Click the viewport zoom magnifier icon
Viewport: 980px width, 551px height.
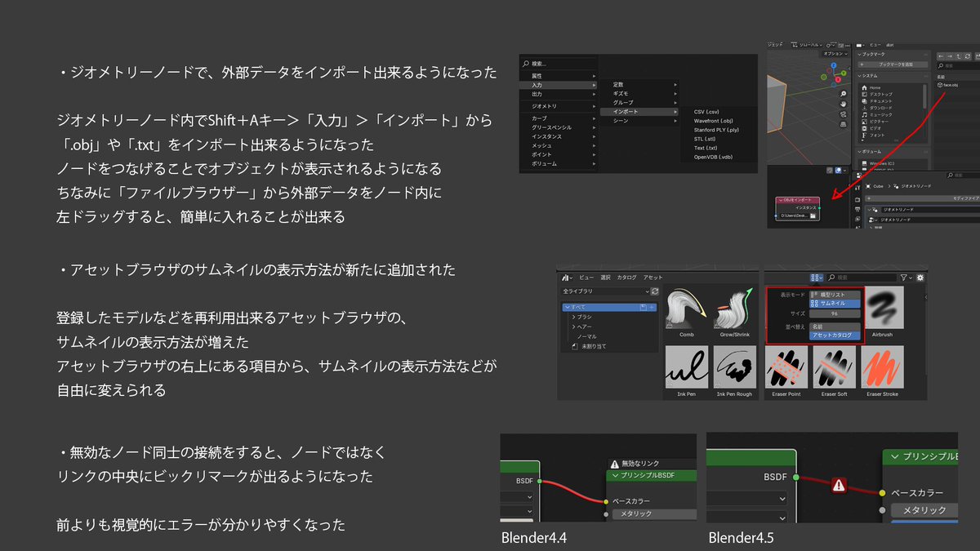tap(844, 94)
